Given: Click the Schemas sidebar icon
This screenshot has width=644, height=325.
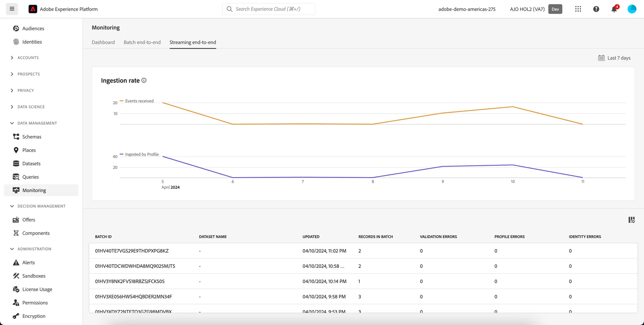Looking at the screenshot, I should [x=16, y=137].
